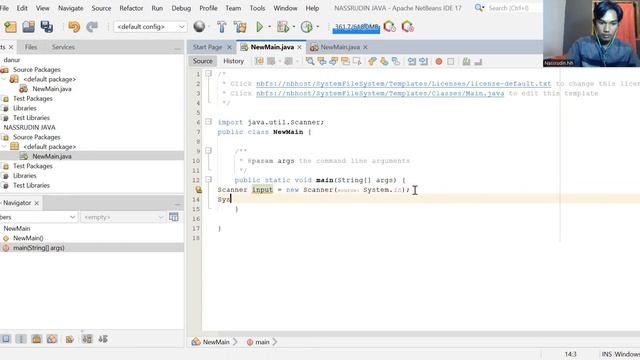Switch to History view of editor
The width and height of the screenshot is (640, 360).
click(x=233, y=61)
